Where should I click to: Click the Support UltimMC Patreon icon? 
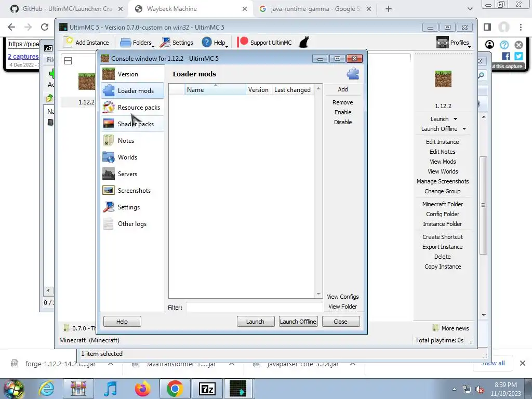243,42
